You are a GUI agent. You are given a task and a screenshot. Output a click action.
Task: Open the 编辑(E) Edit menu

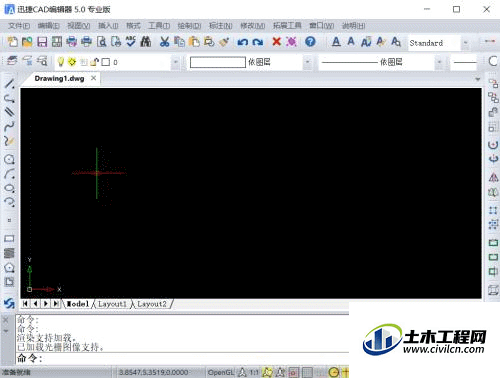point(49,26)
